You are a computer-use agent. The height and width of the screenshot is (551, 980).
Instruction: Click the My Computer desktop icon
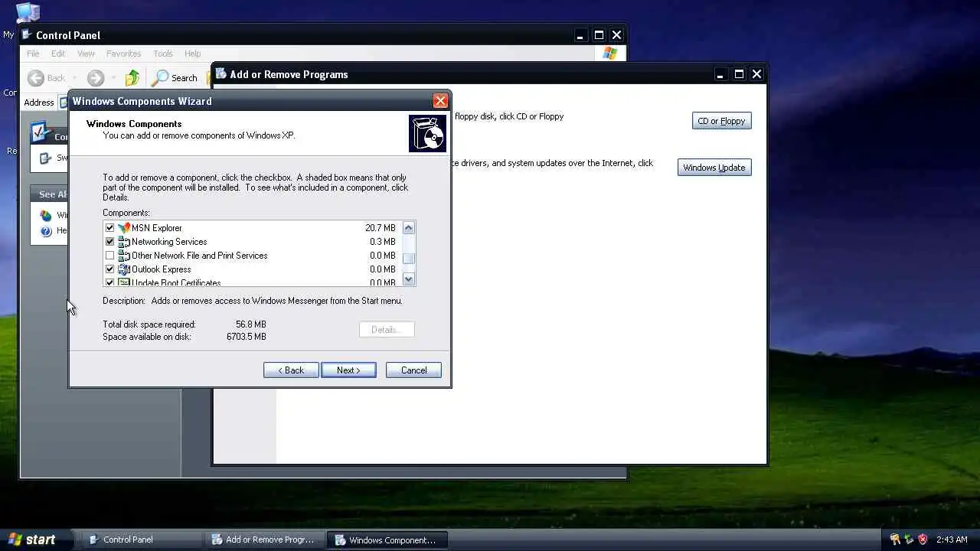pyautogui.click(x=28, y=12)
